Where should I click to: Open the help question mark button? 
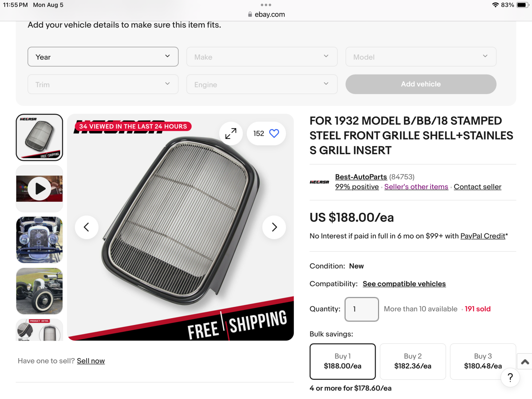click(x=510, y=377)
